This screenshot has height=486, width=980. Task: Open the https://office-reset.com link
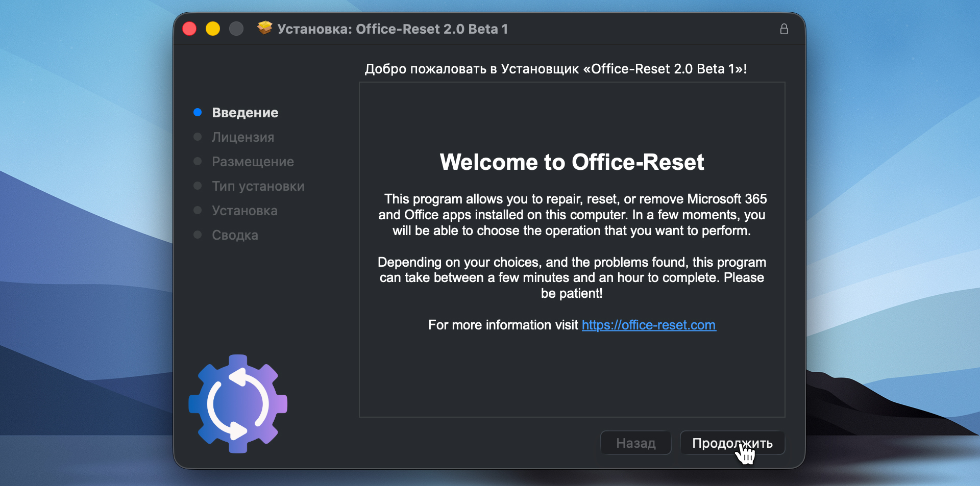click(x=649, y=325)
